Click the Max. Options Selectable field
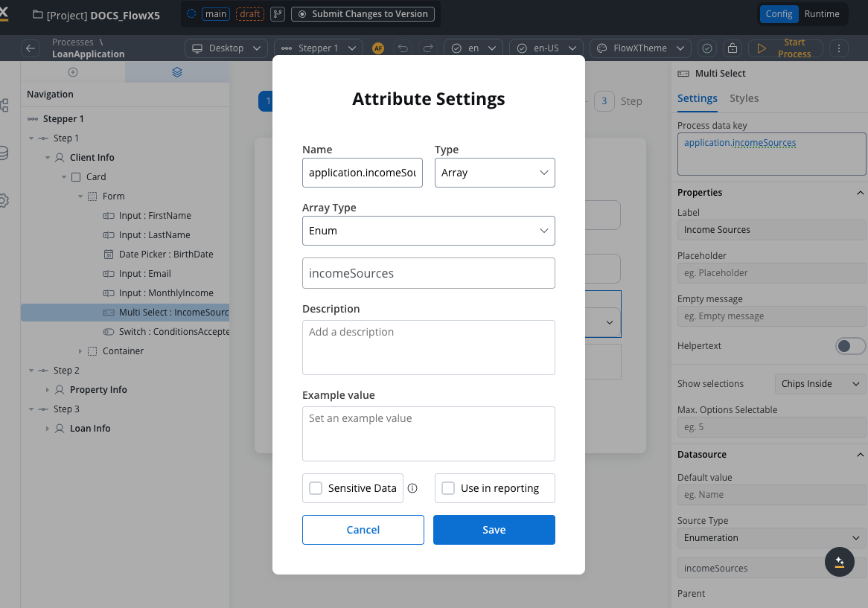This screenshot has width=868, height=608. (x=772, y=427)
